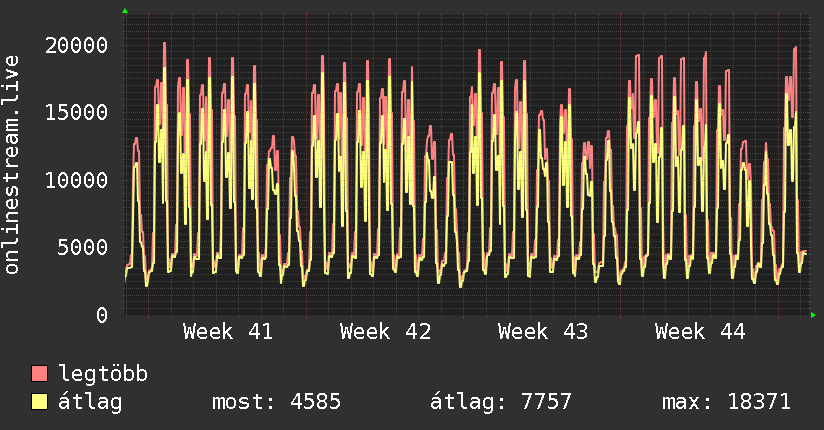Click the 10000 y-axis value
Screen dimensions: 824x430
click(x=76, y=180)
